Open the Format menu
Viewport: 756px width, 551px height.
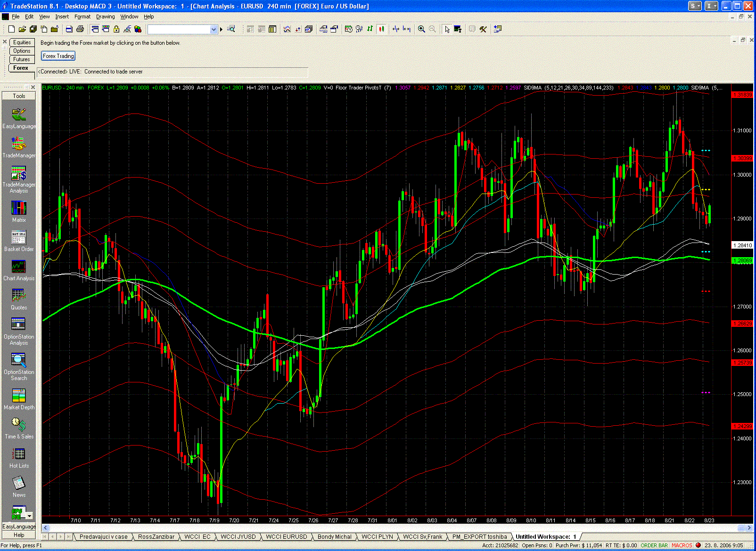click(x=82, y=16)
